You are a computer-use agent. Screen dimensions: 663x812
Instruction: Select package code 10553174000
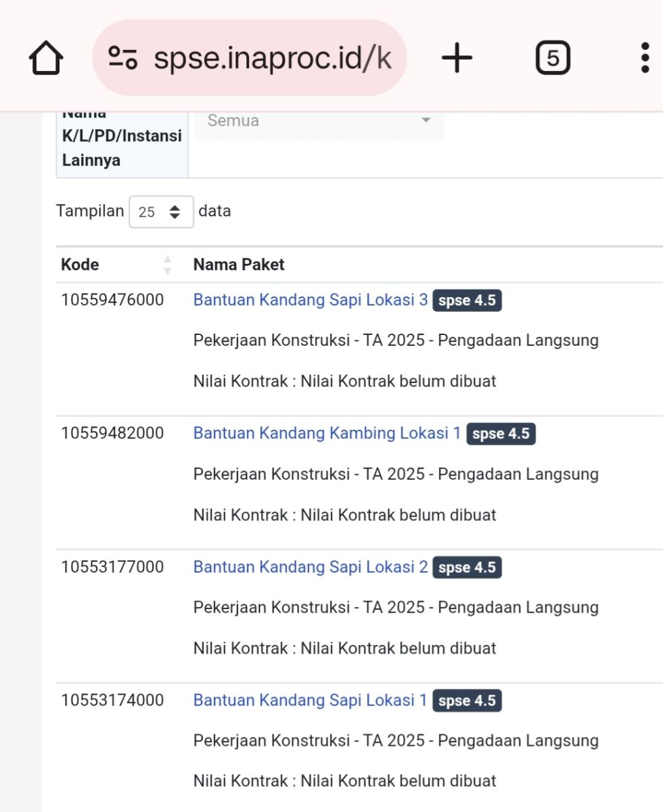click(112, 700)
